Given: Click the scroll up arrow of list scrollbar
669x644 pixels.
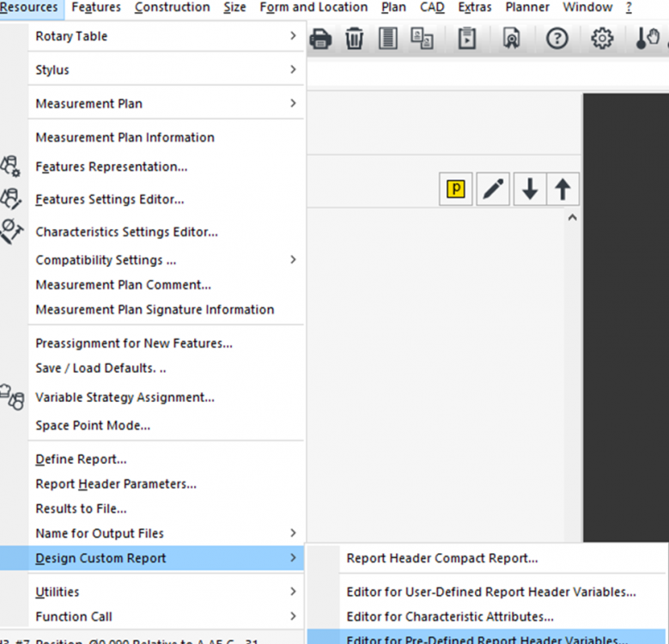Looking at the screenshot, I should pyautogui.click(x=572, y=218).
